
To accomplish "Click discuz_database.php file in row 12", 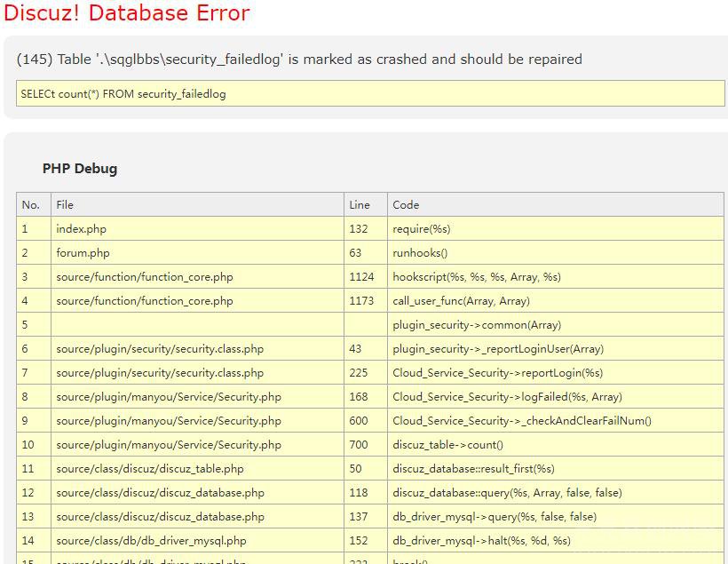I will pyautogui.click(x=160, y=493).
